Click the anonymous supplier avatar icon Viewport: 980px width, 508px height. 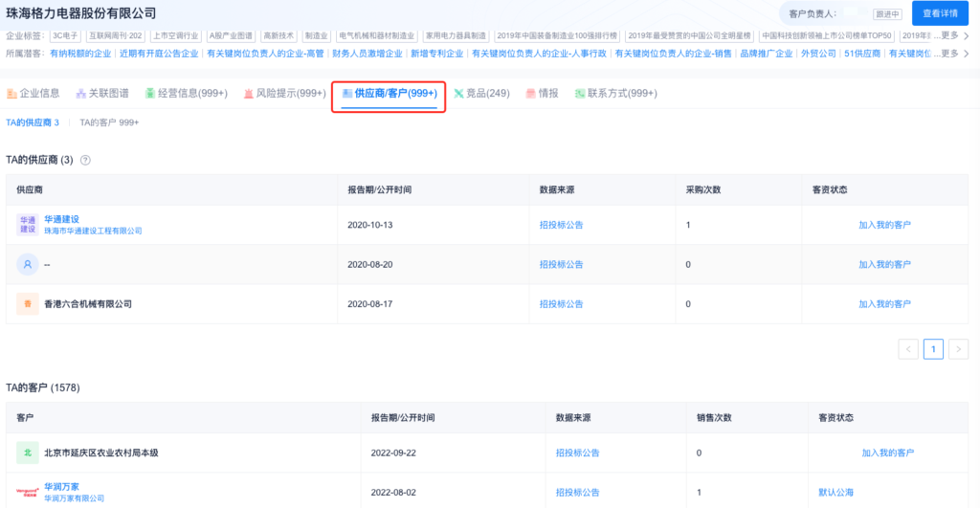(27, 264)
